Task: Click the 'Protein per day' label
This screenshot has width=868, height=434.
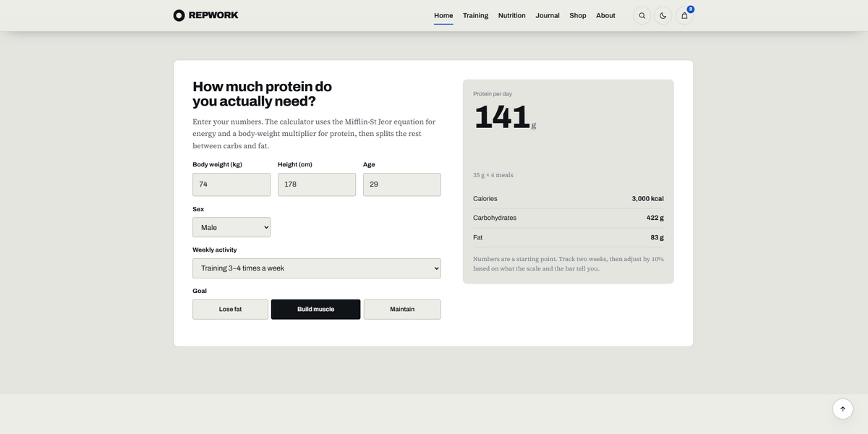Action: coord(493,94)
